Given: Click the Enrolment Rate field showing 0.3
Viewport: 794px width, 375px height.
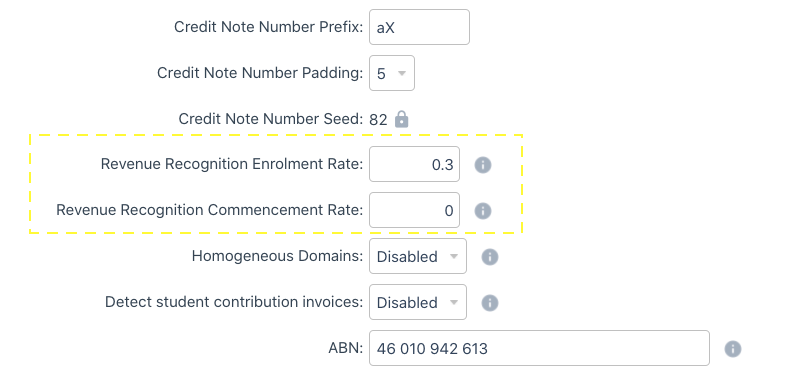Looking at the screenshot, I should (414, 164).
